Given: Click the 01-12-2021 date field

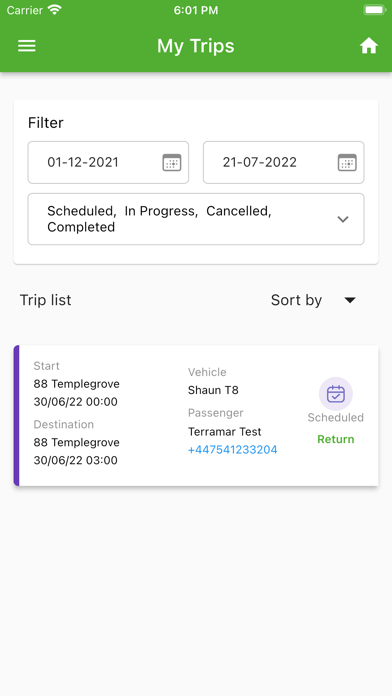Looking at the screenshot, I should click(x=108, y=162).
